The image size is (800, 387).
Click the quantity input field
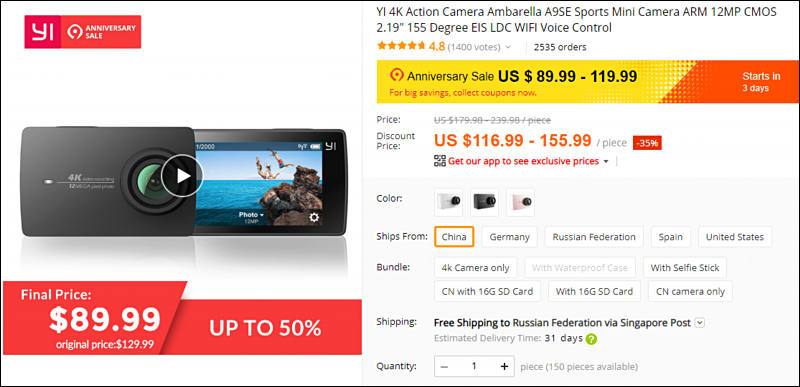point(474,366)
